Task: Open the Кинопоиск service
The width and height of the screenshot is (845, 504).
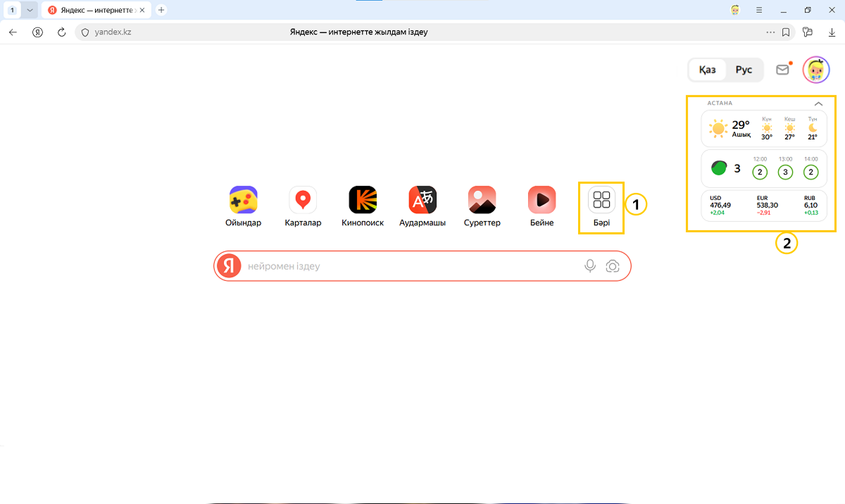Action: tap(363, 207)
